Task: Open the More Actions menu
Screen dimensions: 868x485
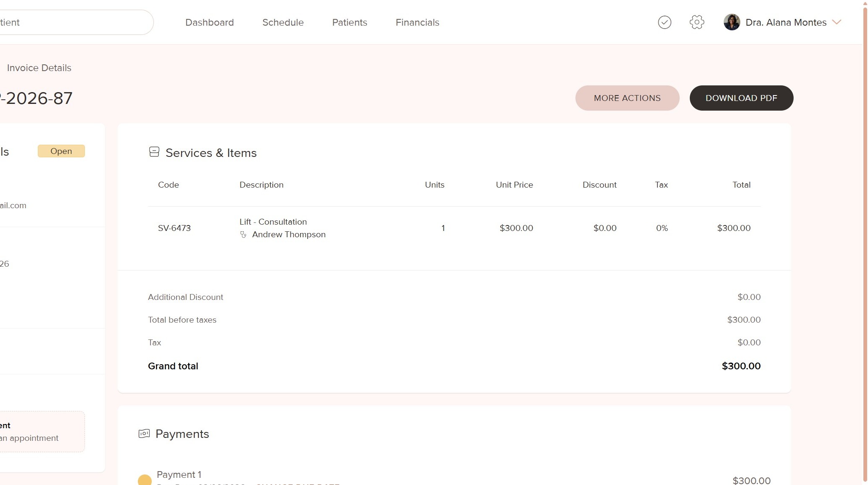Action: [x=627, y=98]
